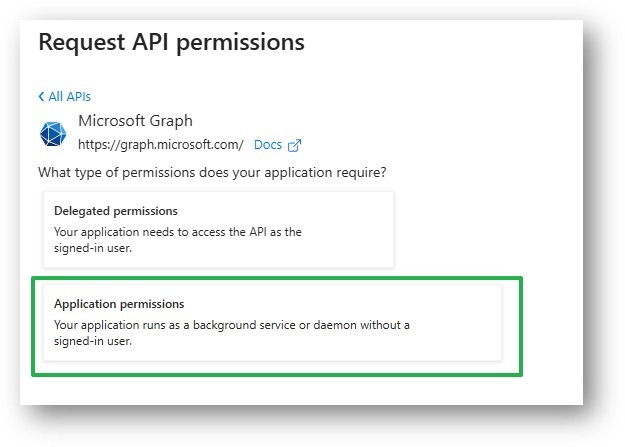Click the back chevron beside All APIs

(41, 97)
